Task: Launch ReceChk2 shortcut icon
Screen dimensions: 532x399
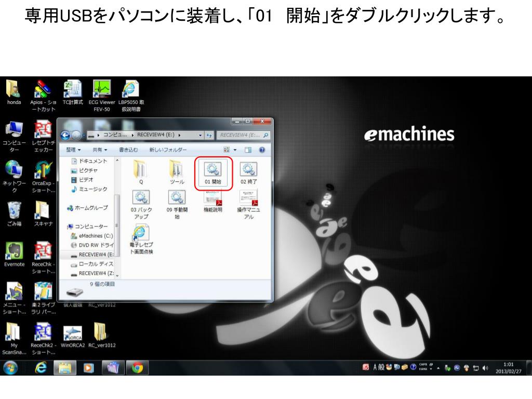Action: [43, 339]
